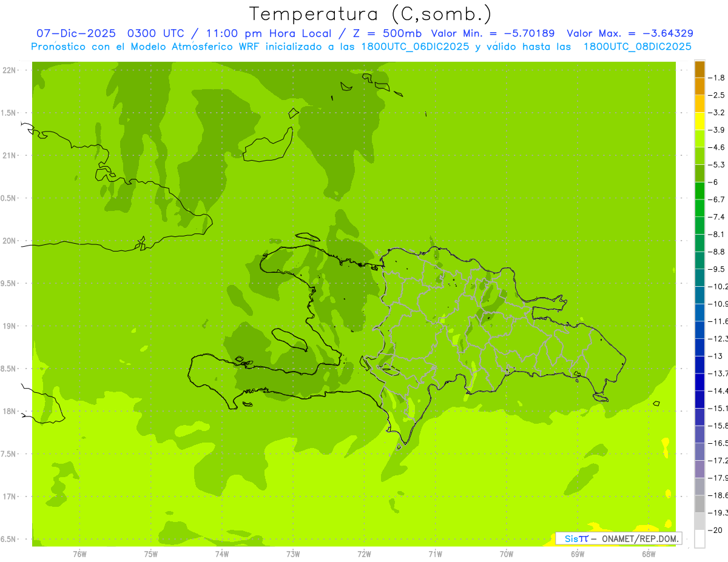Viewport: 728px width, 562px height.
Task: Pick the lime legend swatch between -3.9 and -4.6
Action: [x=699, y=139]
